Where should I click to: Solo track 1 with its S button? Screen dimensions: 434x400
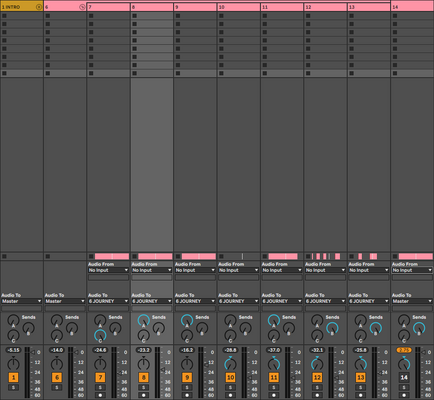tap(13, 387)
